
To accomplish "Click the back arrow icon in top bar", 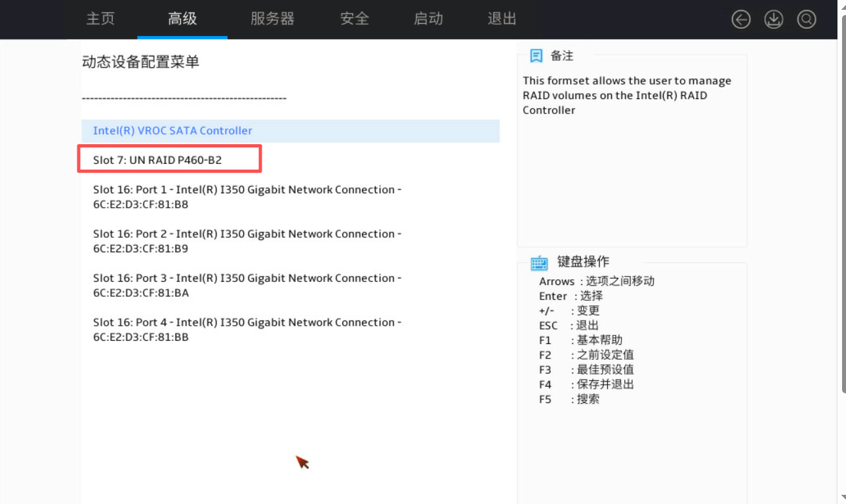I will point(741,19).
